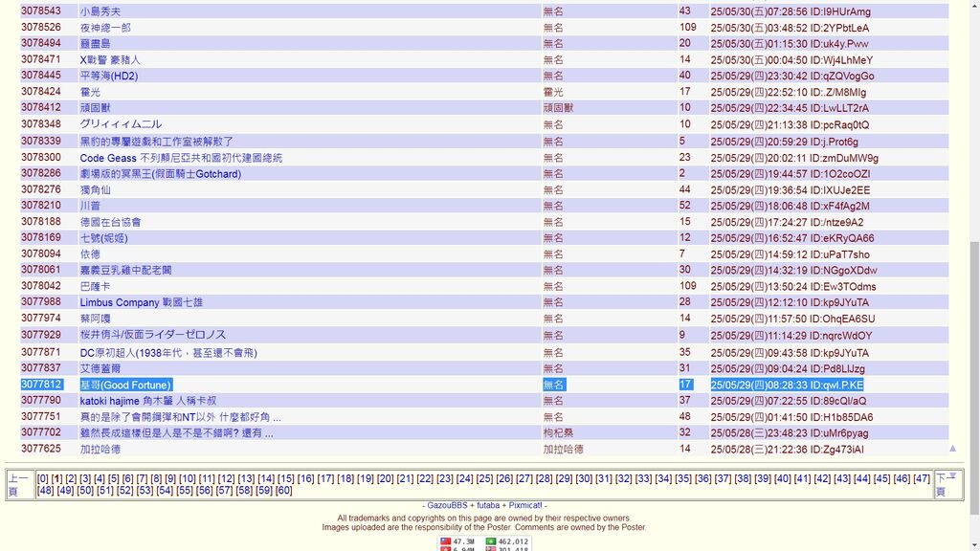Open thread 巴薩卡

tap(95, 286)
